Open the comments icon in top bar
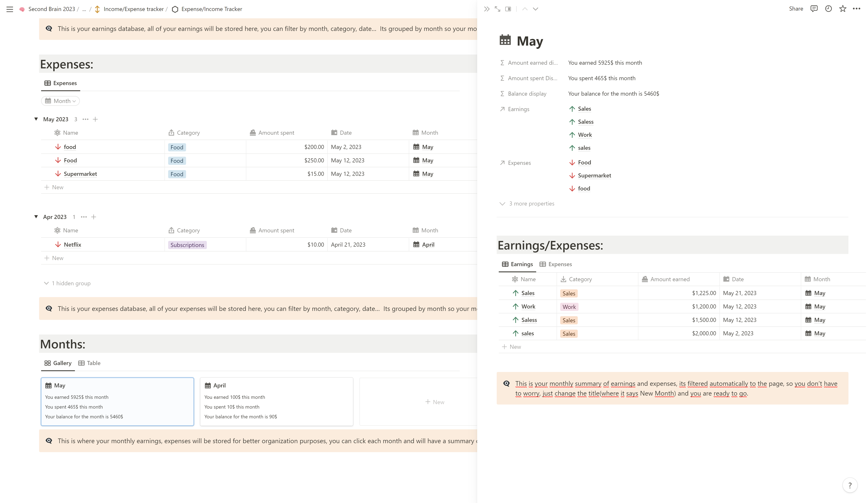Screen dimensions: 868x503 (814, 9)
